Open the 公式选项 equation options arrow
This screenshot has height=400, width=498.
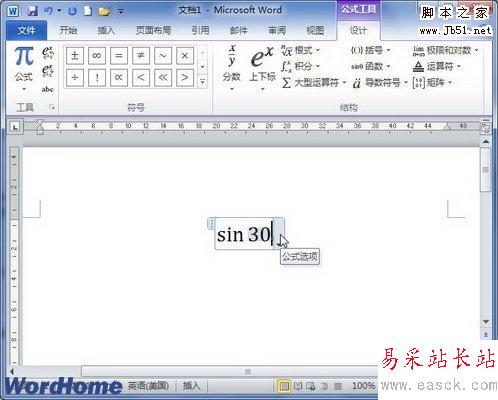click(x=279, y=234)
